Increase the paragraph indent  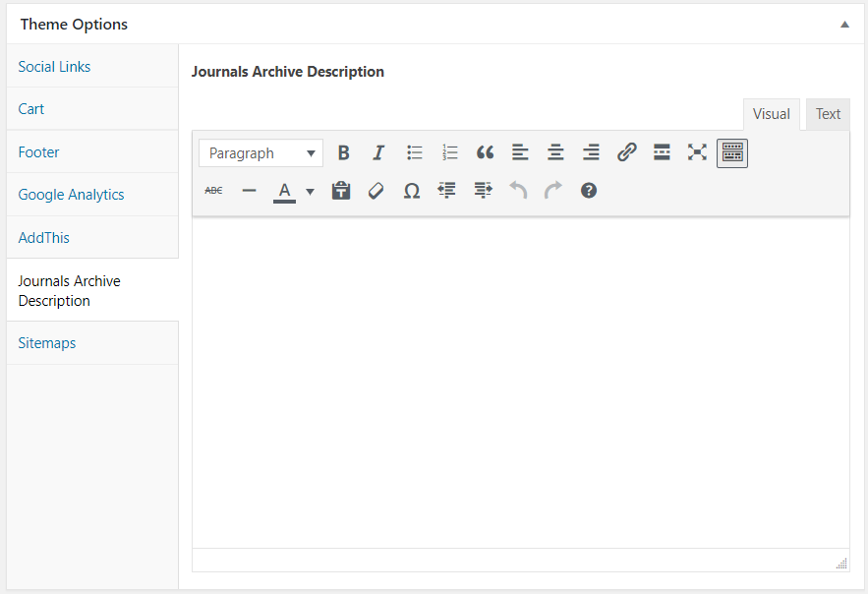pyautogui.click(x=483, y=191)
